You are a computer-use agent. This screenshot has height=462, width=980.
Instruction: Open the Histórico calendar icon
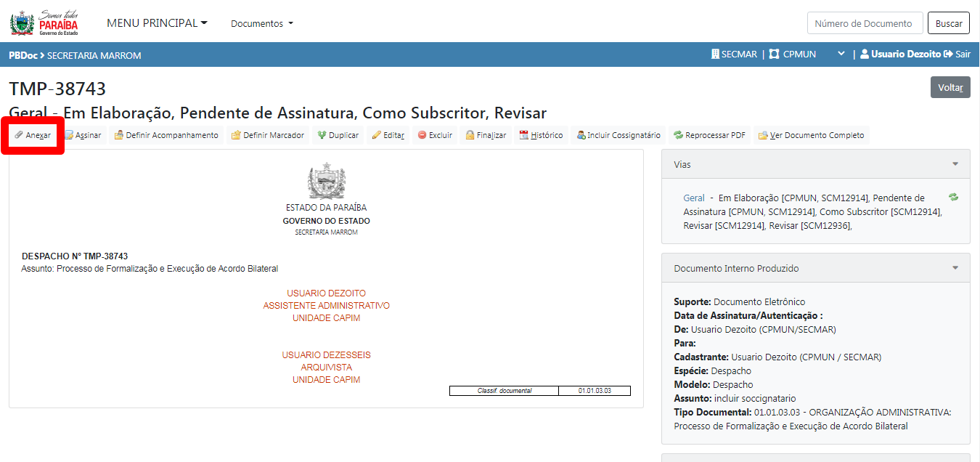pyautogui.click(x=523, y=135)
